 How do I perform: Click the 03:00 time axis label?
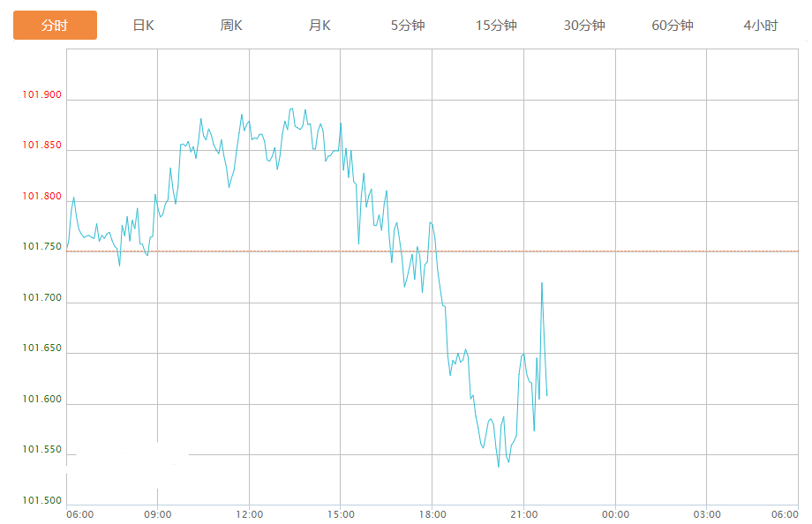pyautogui.click(x=707, y=514)
